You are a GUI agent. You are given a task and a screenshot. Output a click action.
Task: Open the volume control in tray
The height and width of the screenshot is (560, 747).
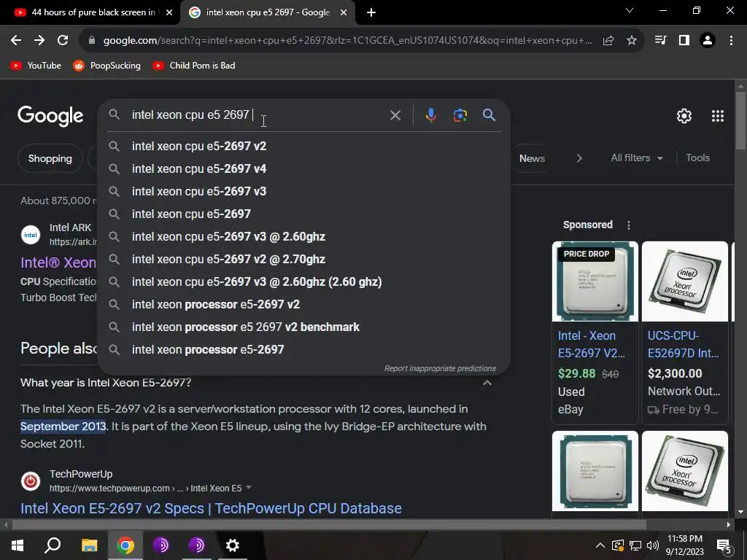653,545
